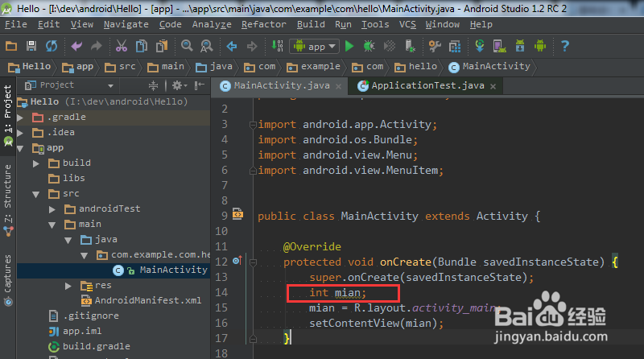Screen dimensions: 644x359
Task: Click the Save All floppy icon
Action: [31, 46]
